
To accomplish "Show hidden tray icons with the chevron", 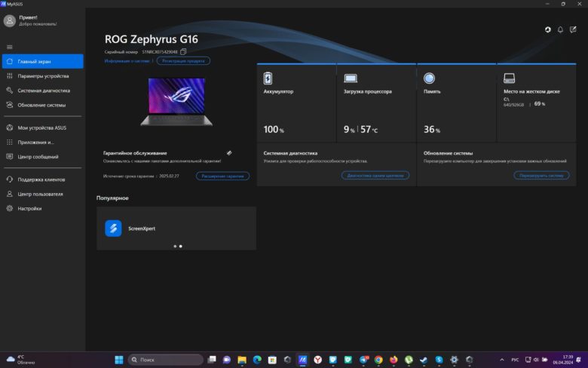I will (502, 360).
